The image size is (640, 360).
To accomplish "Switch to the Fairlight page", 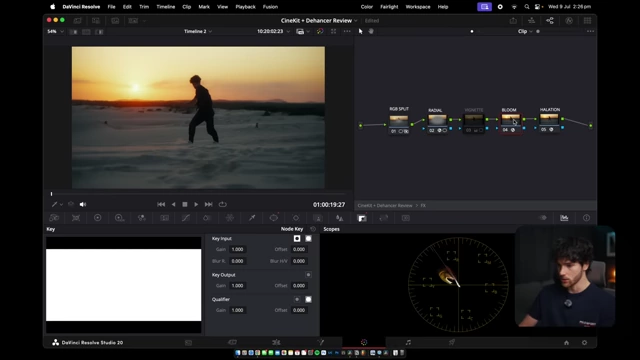I will (408, 342).
